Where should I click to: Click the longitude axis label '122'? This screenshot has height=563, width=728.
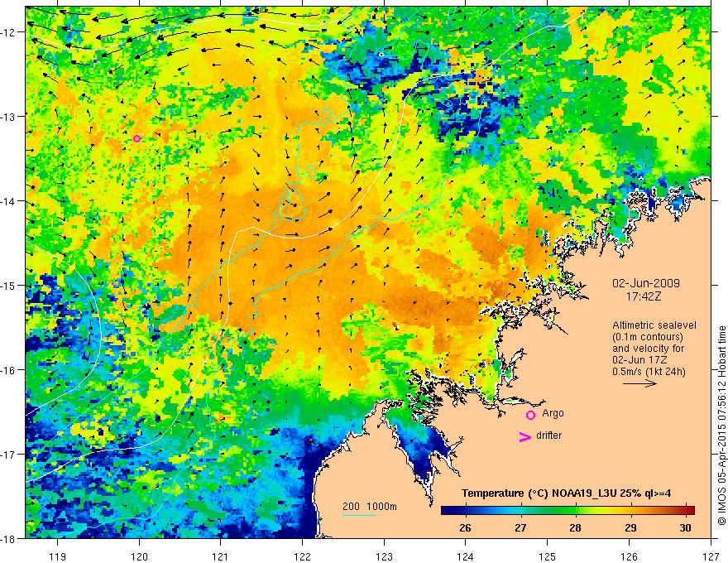(x=302, y=556)
